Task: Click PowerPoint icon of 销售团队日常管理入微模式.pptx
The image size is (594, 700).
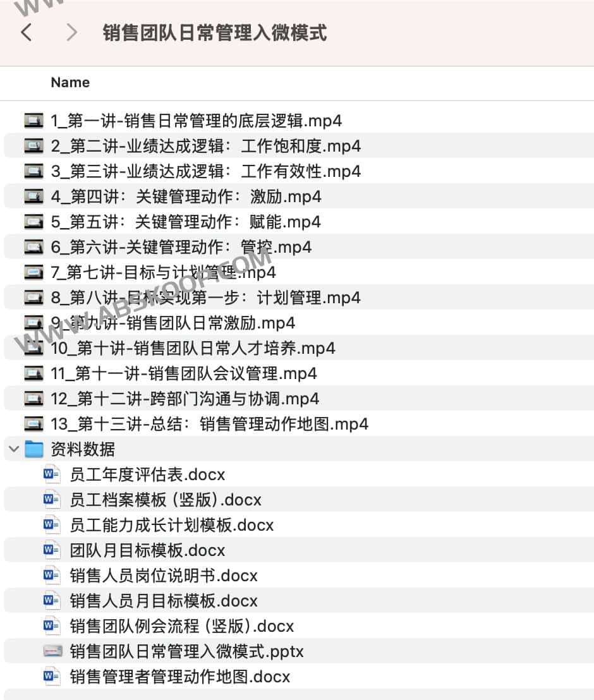Action: point(52,651)
